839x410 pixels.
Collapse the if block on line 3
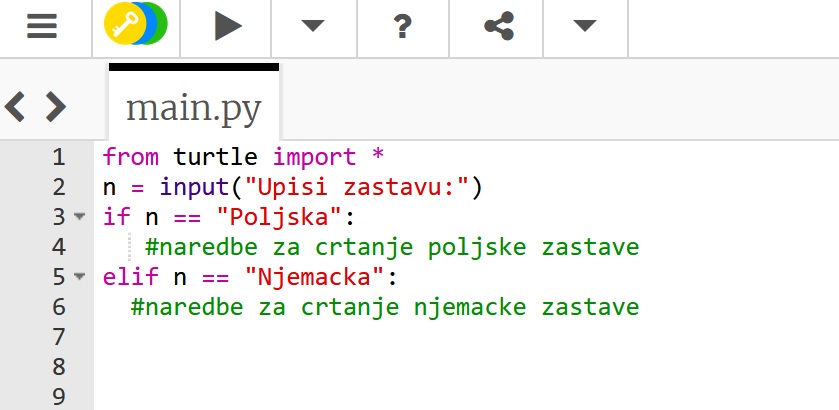[x=79, y=217]
